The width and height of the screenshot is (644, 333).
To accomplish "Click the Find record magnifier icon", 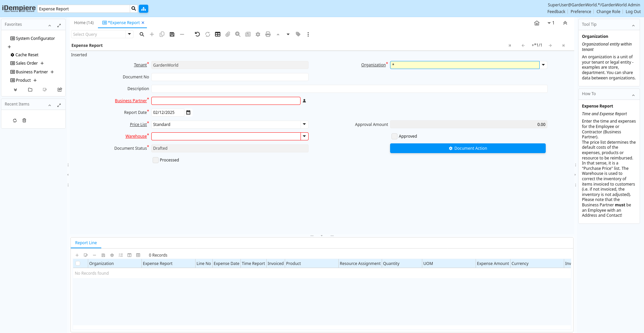I will (x=142, y=34).
